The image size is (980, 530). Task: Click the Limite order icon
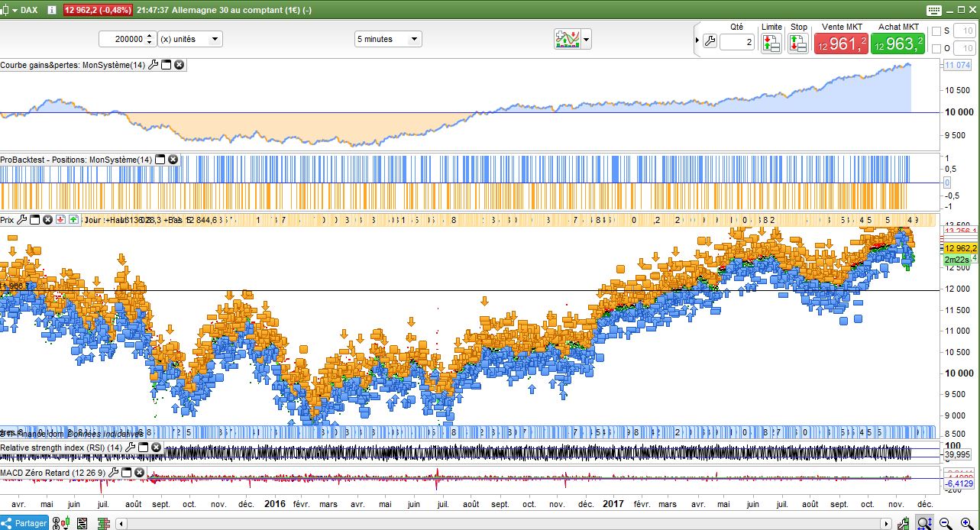(771, 43)
